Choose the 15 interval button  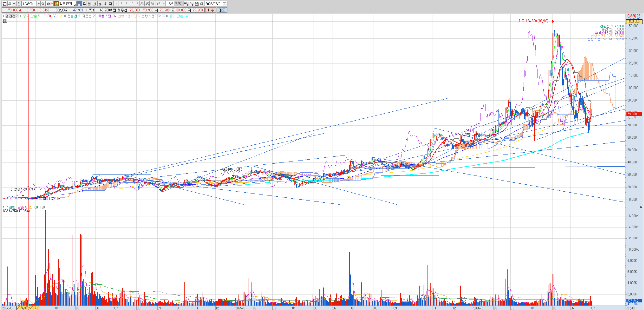tap(137, 4)
